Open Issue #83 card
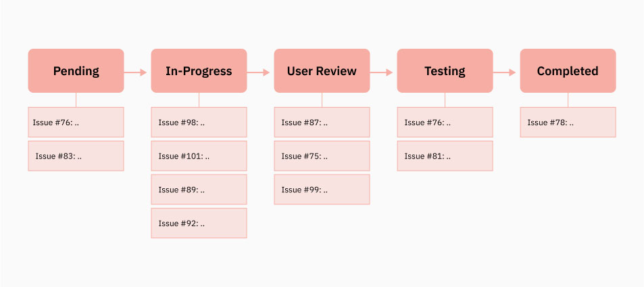 pyautogui.click(x=76, y=156)
